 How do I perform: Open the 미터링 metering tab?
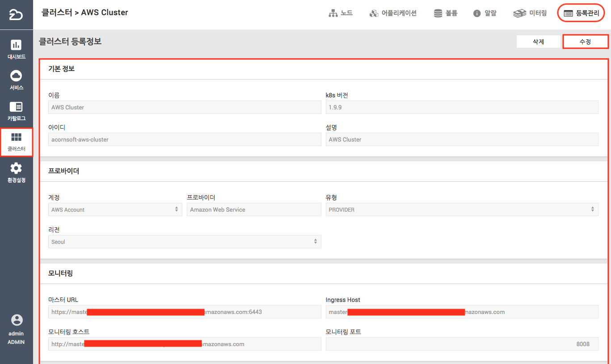tap(530, 13)
